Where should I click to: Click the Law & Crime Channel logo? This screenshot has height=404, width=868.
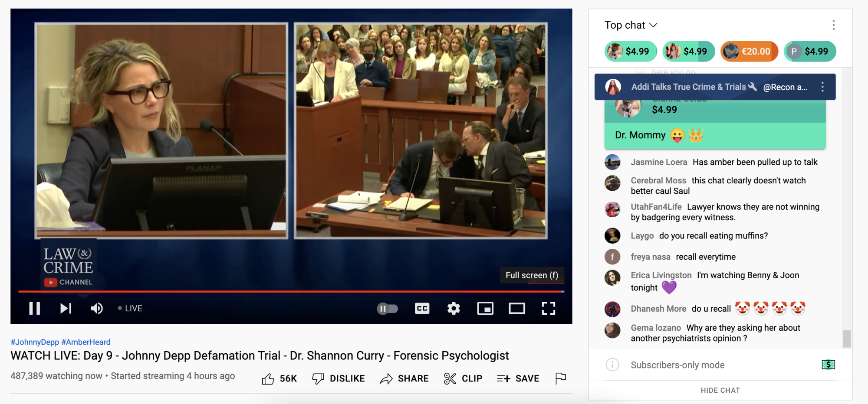pyautogui.click(x=68, y=266)
